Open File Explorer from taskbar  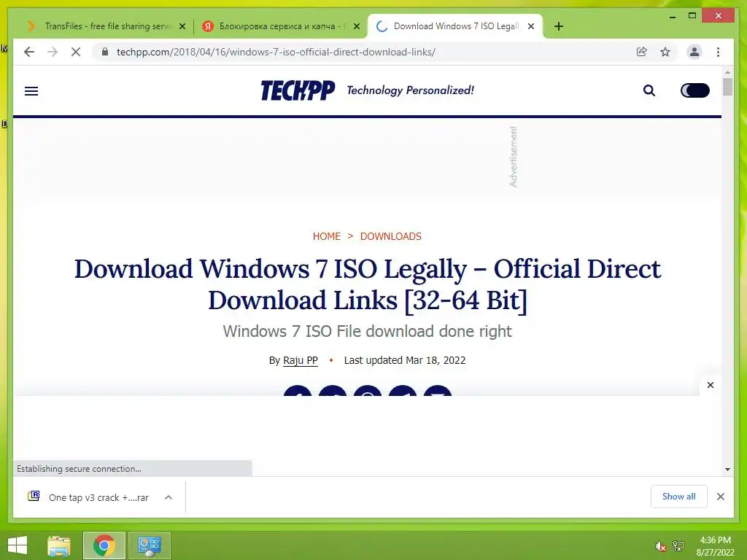(59, 545)
